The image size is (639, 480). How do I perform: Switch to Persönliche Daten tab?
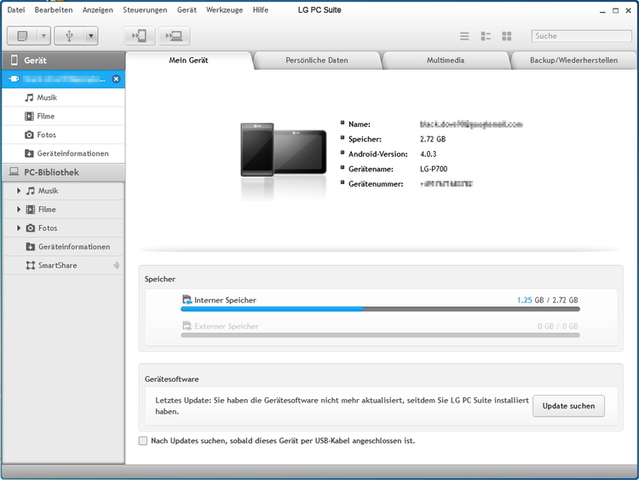point(317,60)
